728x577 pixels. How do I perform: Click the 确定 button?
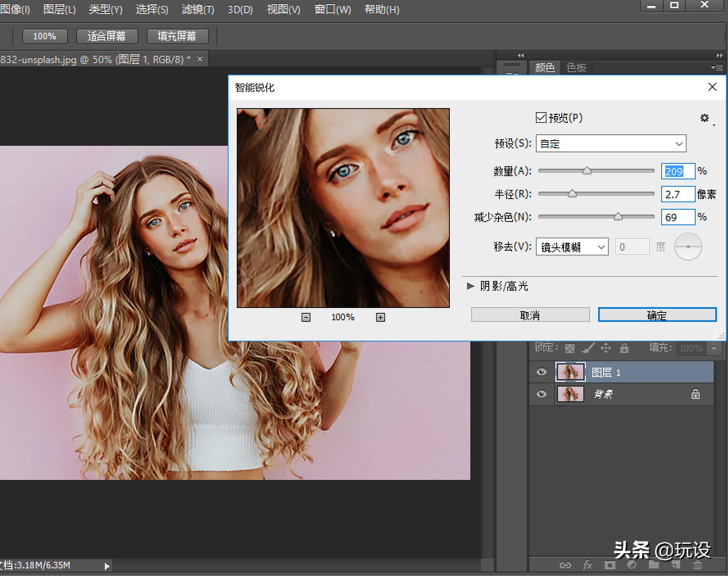click(657, 315)
